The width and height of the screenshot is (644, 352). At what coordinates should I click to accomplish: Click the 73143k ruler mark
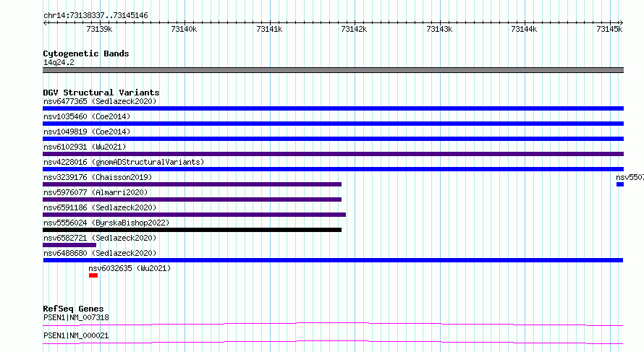pyautogui.click(x=439, y=29)
